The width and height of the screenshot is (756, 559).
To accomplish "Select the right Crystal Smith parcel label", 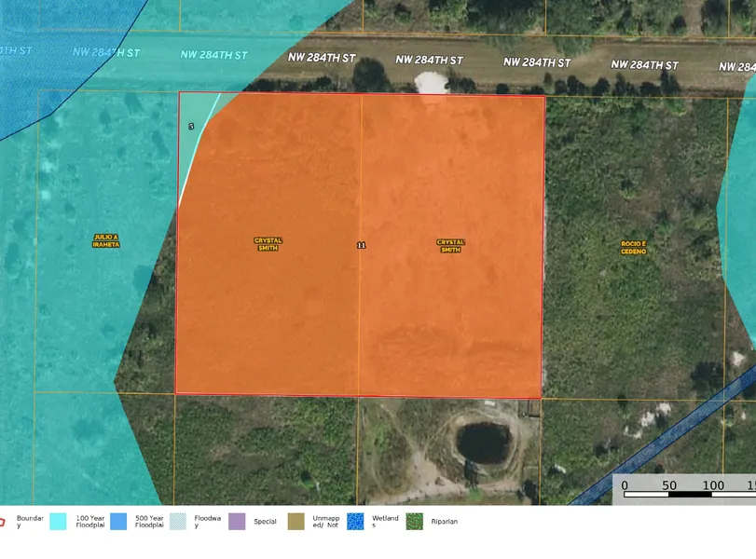I will point(450,246).
